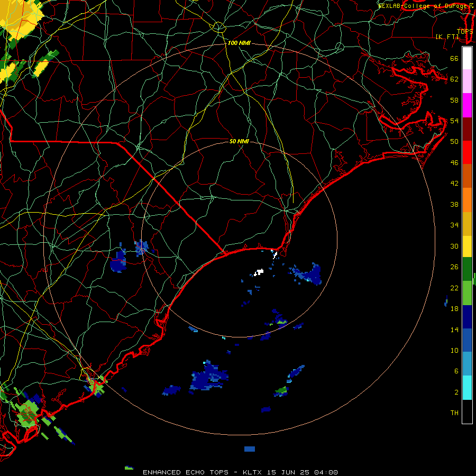Click the legend value "58"
This screenshot has height=476, width=476.
(x=454, y=100)
